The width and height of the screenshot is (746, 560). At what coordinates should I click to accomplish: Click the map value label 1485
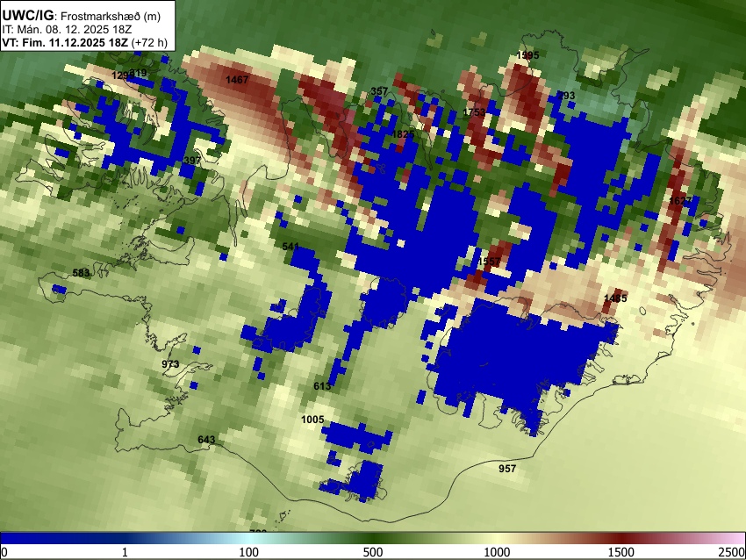(615, 298)
